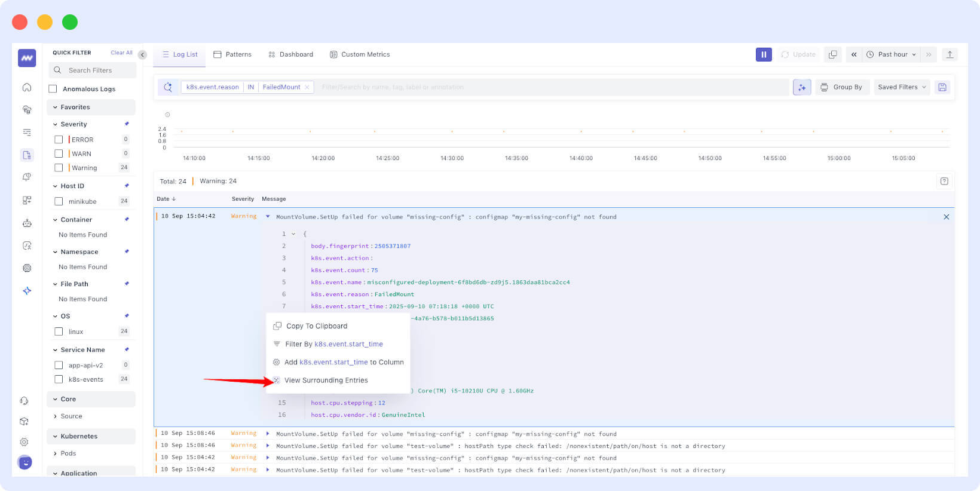Click the Clear All link
Viewport: 980px width, 491px height.
(x=121, y=53)
